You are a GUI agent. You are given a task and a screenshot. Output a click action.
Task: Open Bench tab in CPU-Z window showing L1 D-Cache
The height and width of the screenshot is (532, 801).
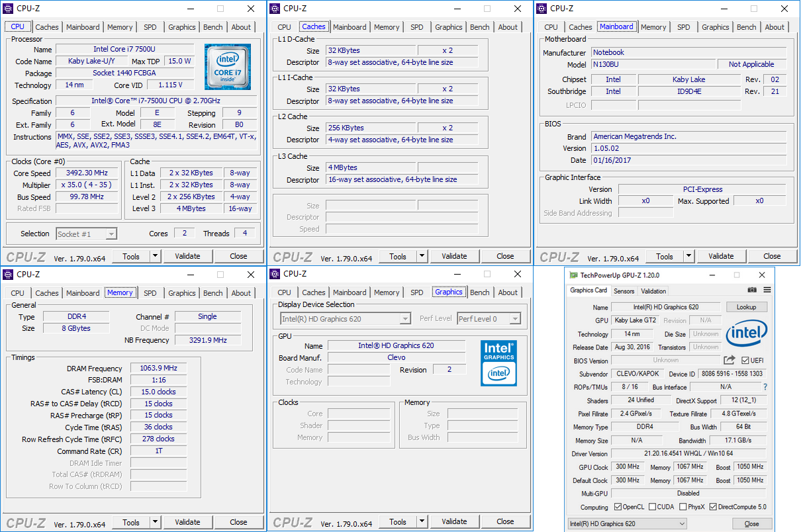(x=480, y=27)
